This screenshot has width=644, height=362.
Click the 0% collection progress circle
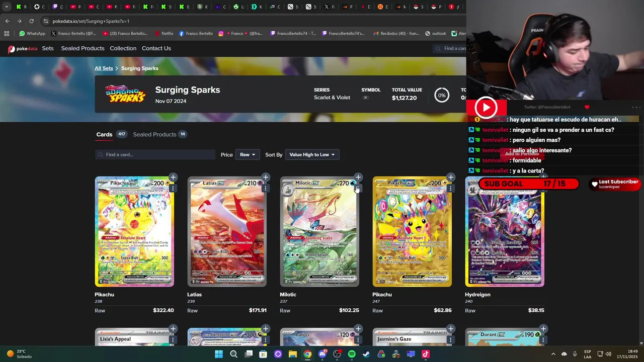coord(442,95)
